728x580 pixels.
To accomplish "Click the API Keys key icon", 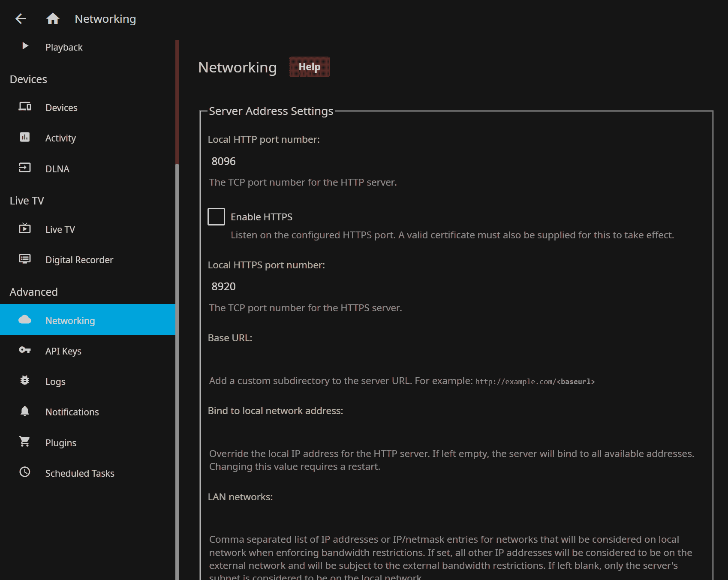I will (25, 350).
